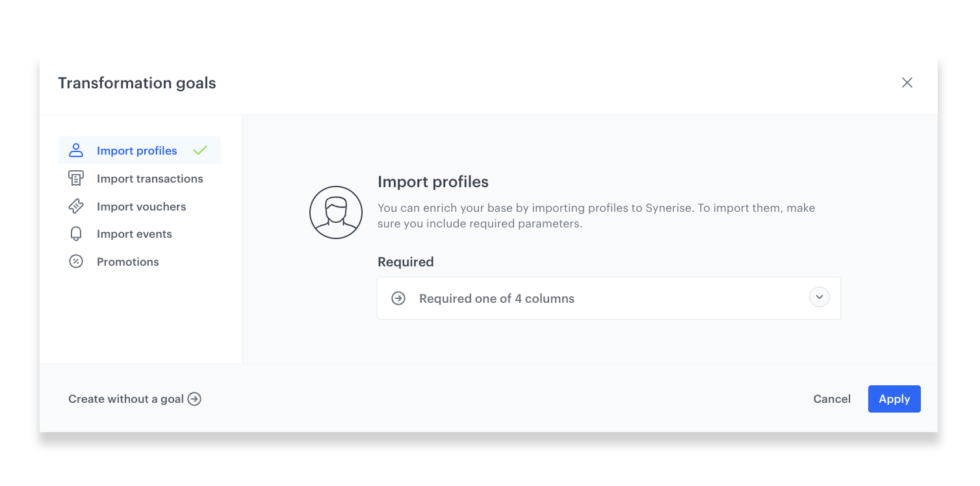Image resolution: width=980 pixels, height=486 pixels.
Task: Click the Import transactions receipt icon
Action: coord(77,178)
